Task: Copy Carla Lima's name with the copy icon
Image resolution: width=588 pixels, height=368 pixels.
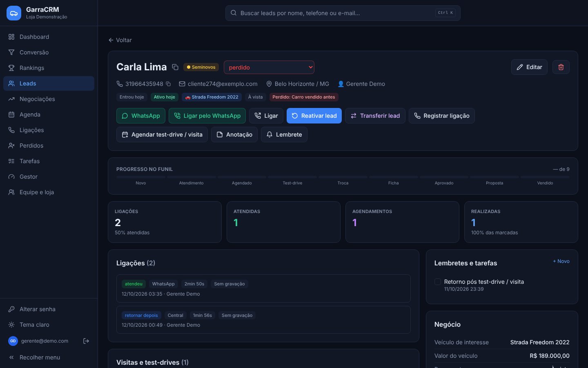Action: coord(175,67)
